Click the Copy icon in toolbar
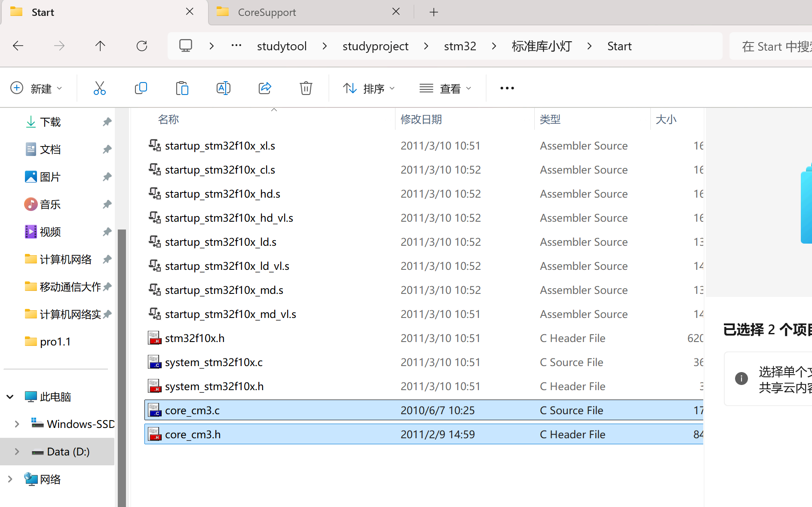812x507 pixels. pyautogui.click(x=141, y=88)
